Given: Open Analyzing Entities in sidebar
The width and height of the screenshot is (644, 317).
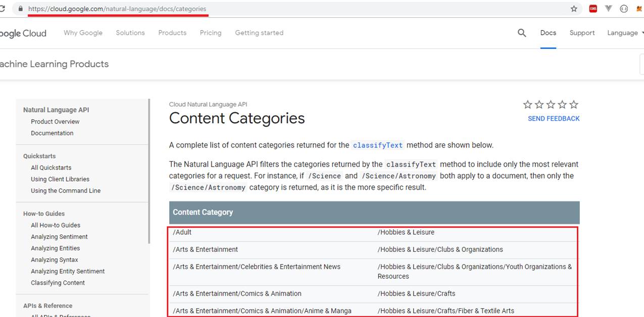Looking at the screenshot, I should (55, 248).
